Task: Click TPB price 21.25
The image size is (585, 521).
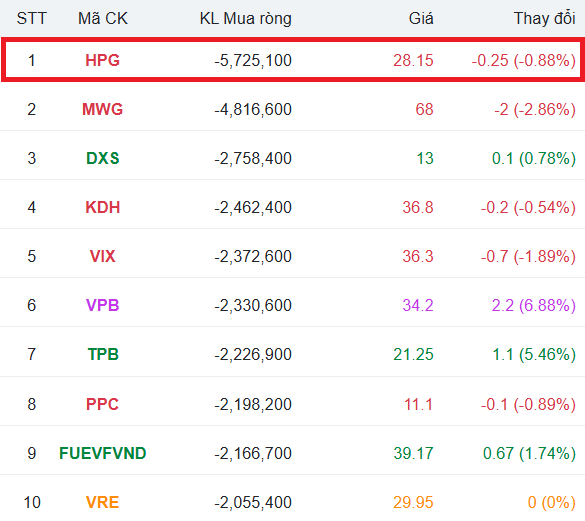Action: [x=413, y=354]
